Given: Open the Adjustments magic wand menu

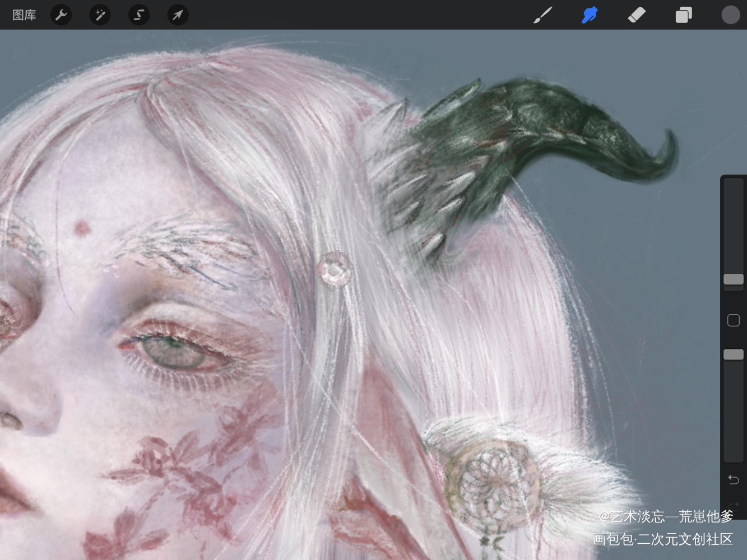Looking at the screenshot, I should (100, 15).
